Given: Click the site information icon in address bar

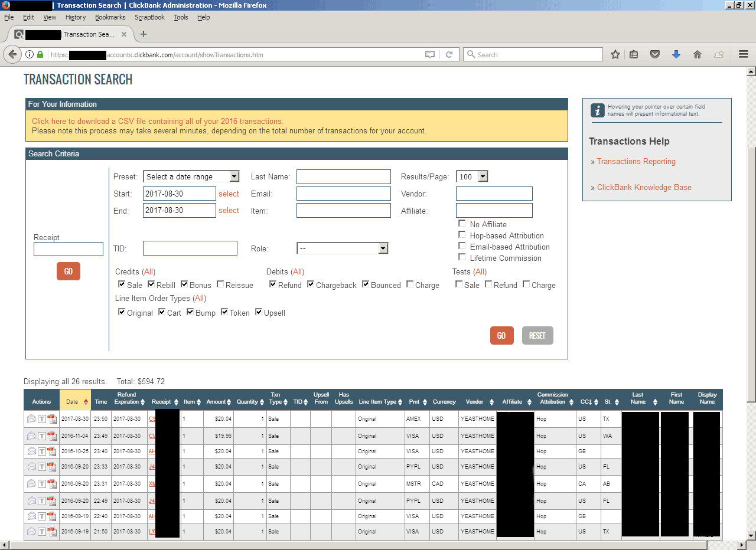Looking at the screenshot, I should point(30,54).
